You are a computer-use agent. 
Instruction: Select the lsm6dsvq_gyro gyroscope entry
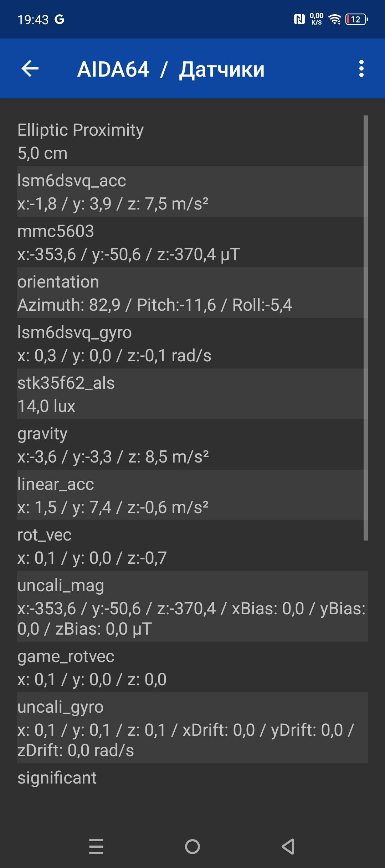(x=189, y=343)
